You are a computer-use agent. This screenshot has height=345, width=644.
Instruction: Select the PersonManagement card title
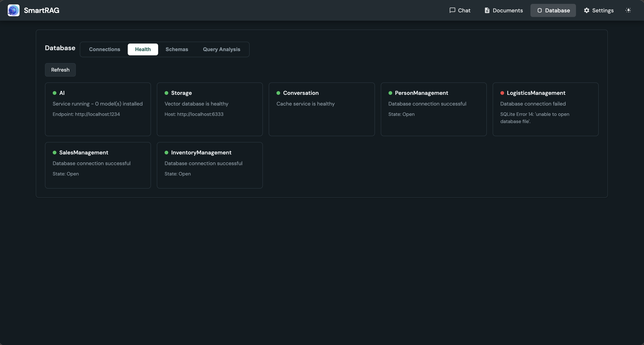point(422,93)
